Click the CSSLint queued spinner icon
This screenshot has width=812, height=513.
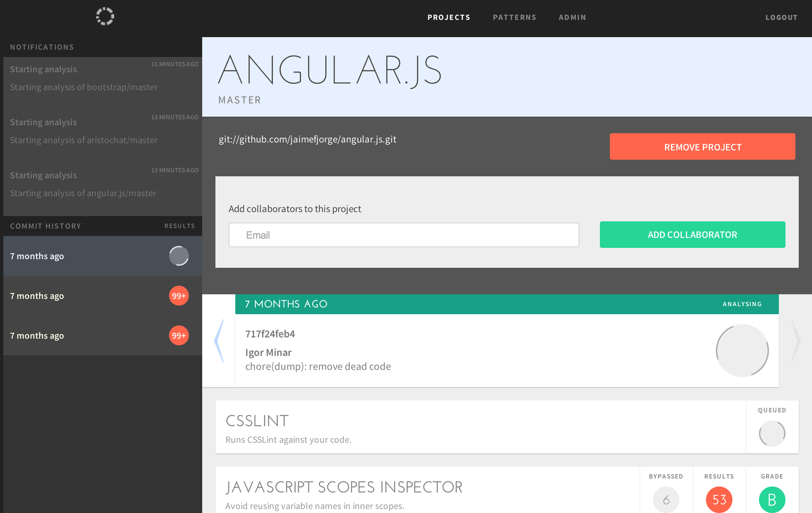(x=772, y=433)
